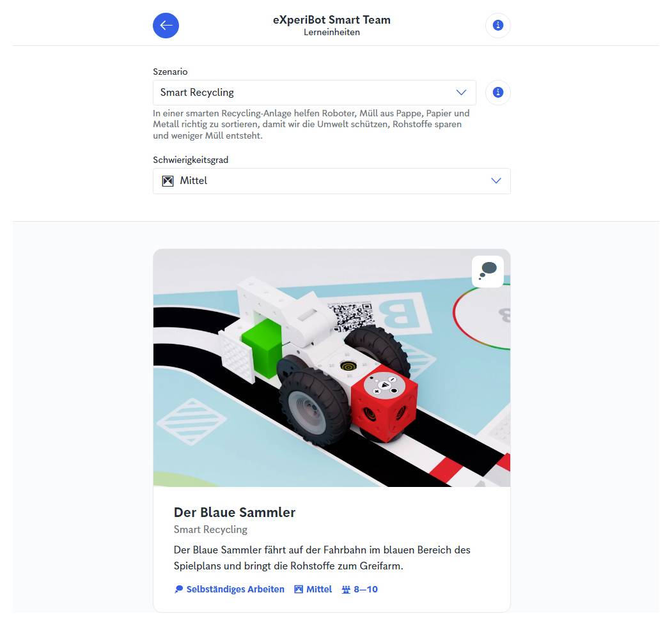Expand the Szenario dropdown chevron

(461, 92)
